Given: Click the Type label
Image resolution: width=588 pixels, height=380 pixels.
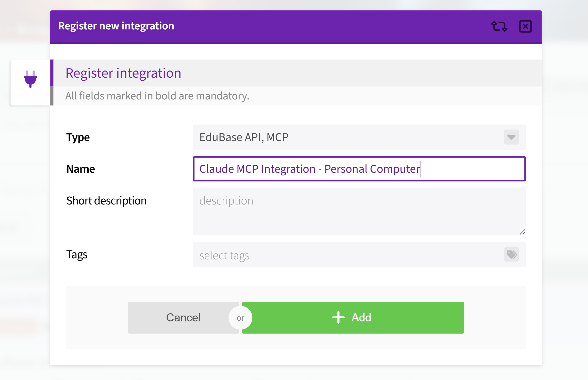Looking at the screenshot, I should coord(78,137).
